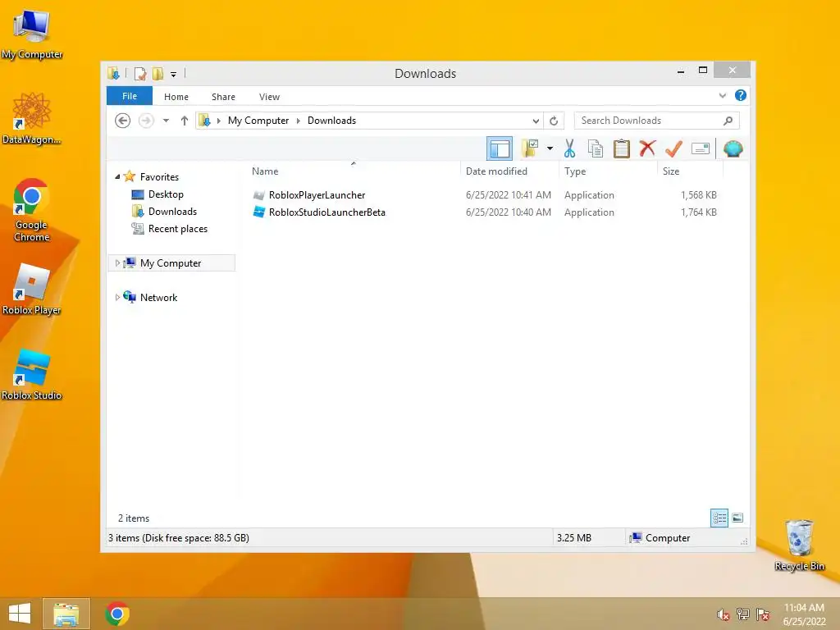Click Downloads in the address bar path
The width and height of the screenshot is (840, 630).
coord(331,121)
